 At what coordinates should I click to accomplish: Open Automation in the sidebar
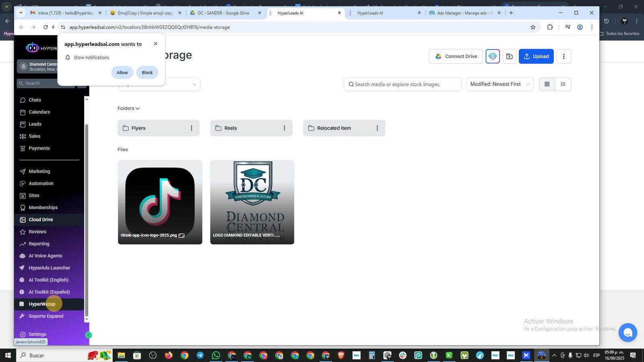[x=41, y=183]
